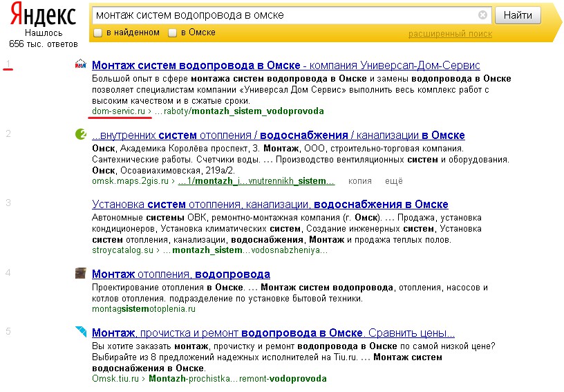Click snippet text 'Омск, Академика Королёва проспект, 3'
Image resolution: width=564 pixels, height=392 pixels.
pos(176,148)
